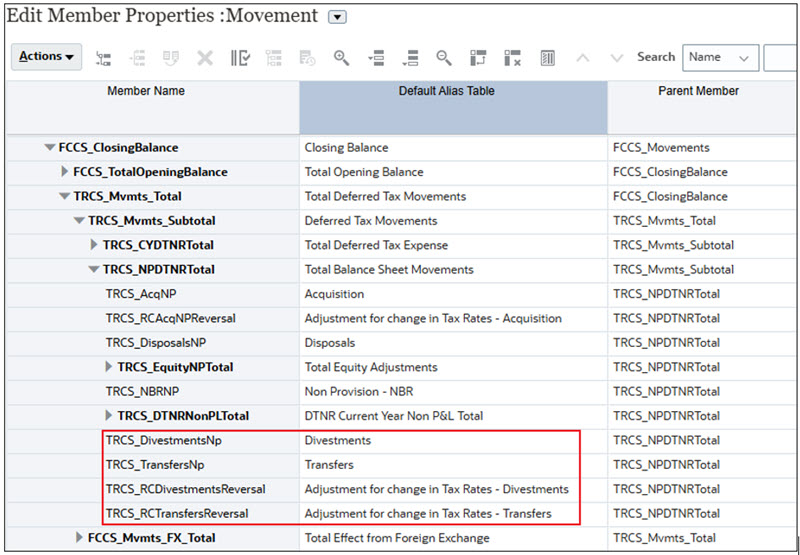Viewport: 800px width, 555px height.
Task: Click the Total Effect from Foreign Exchange cell
Action: coord(454,538)
